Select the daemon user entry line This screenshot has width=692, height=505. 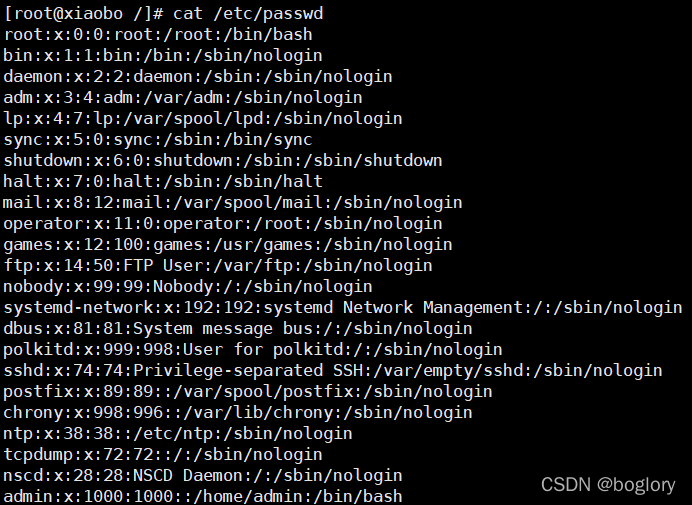pyautogui.click(x=198, y=76)
